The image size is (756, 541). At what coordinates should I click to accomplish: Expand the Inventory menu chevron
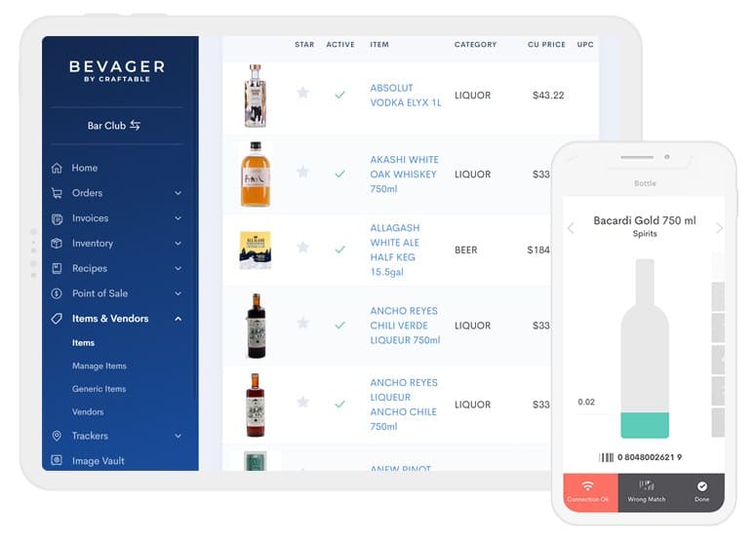pyautogui.click(x=178, y=244)
